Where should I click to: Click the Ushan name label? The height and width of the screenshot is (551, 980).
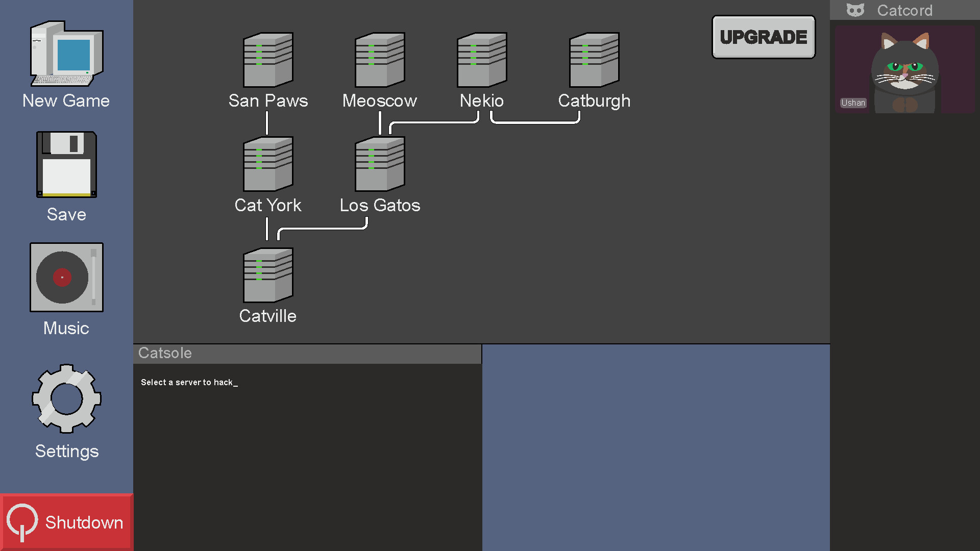tap(853, 103)
